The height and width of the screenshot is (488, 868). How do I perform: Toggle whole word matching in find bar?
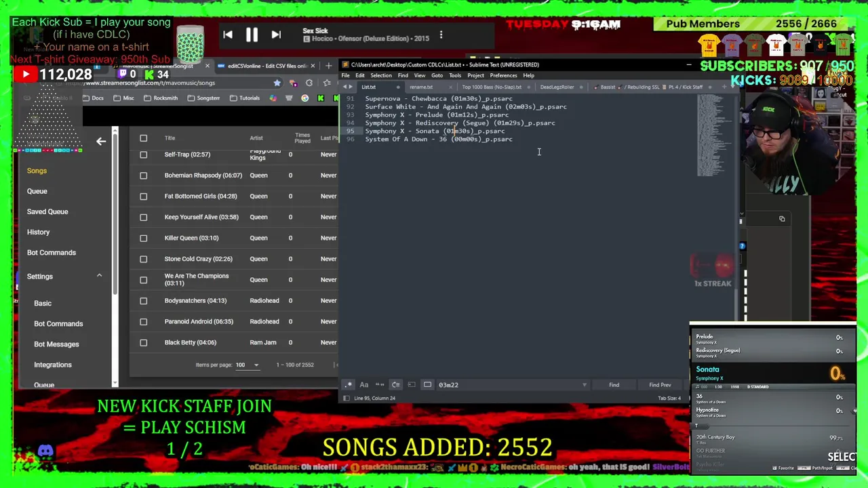click(x=380, y=385)
